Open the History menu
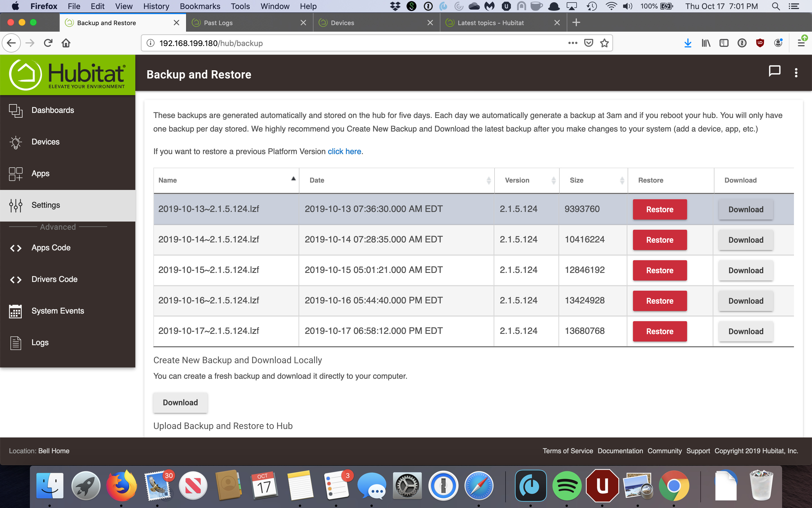The width and height of the screenshot is (812, 508). pos(156,6)
